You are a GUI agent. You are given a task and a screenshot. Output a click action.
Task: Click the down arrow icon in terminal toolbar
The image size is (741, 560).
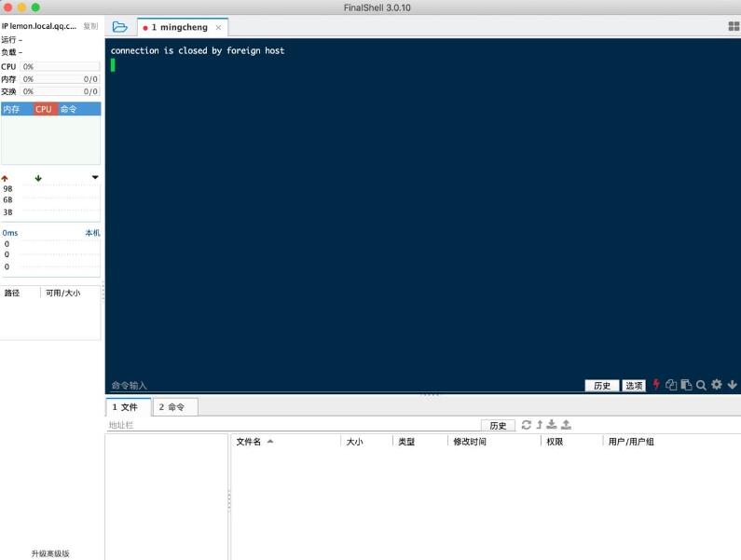(x=732, y=385)
